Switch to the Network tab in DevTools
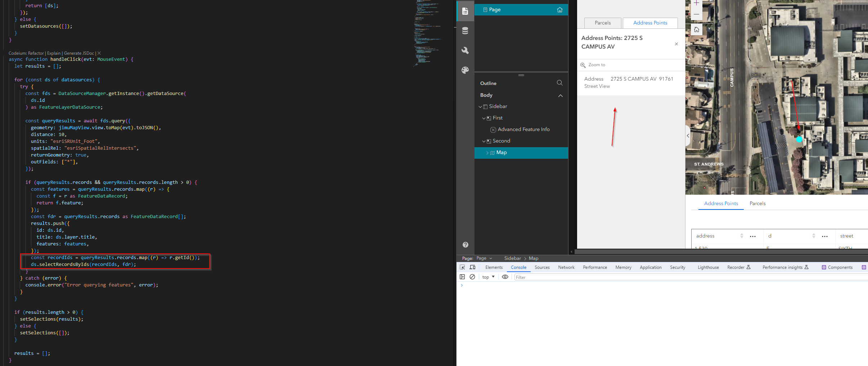Screen dimensions: 868x366 tap(566, 267)
